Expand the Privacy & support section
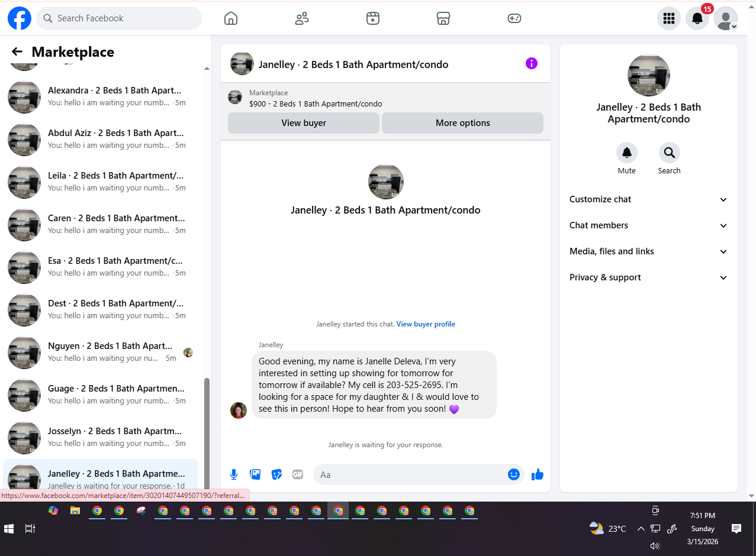The width and height of the screenshot is (756, 556). tap(649, 277)
